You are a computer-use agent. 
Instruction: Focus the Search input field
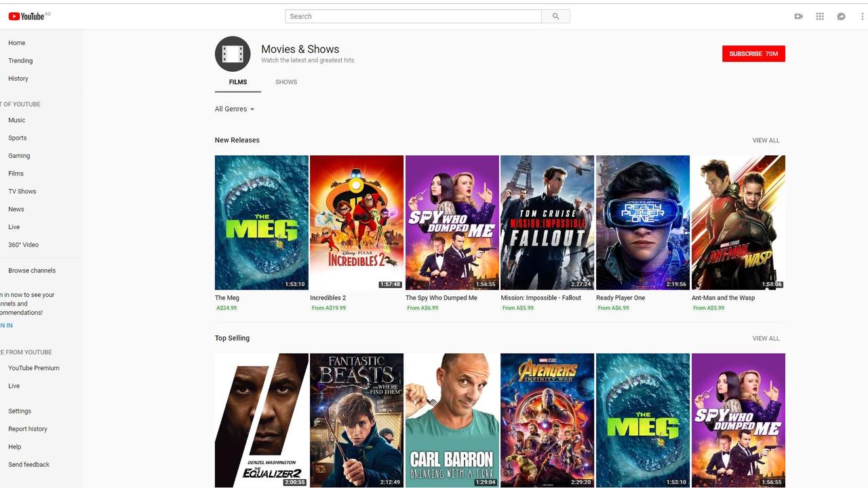[414, 16]
